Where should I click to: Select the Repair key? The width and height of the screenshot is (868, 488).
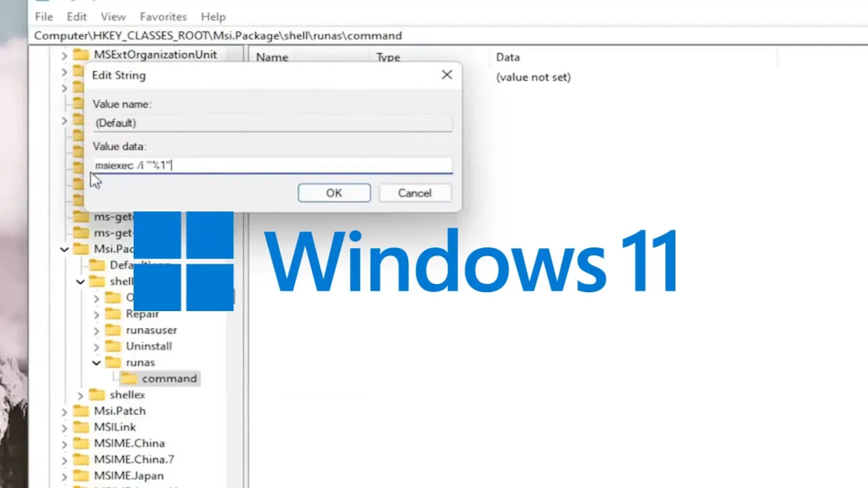(142, 314)
